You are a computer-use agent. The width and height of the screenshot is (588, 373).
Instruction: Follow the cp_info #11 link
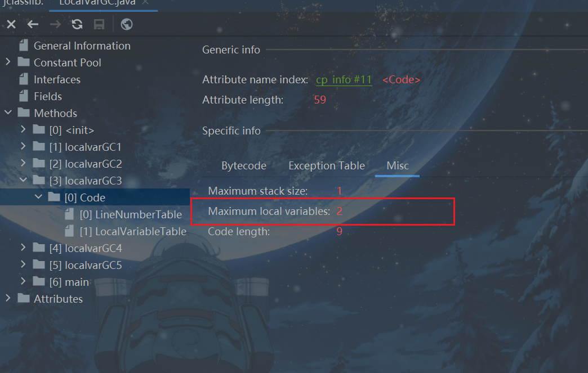pos(344,80)
